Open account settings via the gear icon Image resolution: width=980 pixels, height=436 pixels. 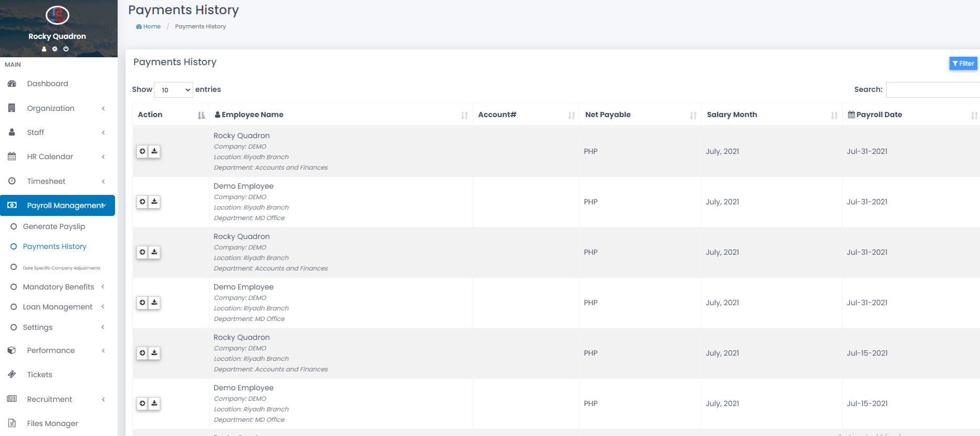(55, 49)
